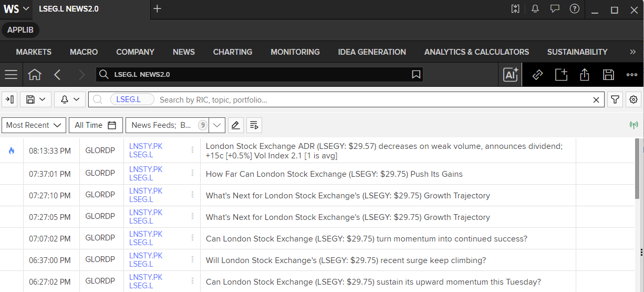Open ANALYTICS & CALCULATORS menu

point(476,52)
